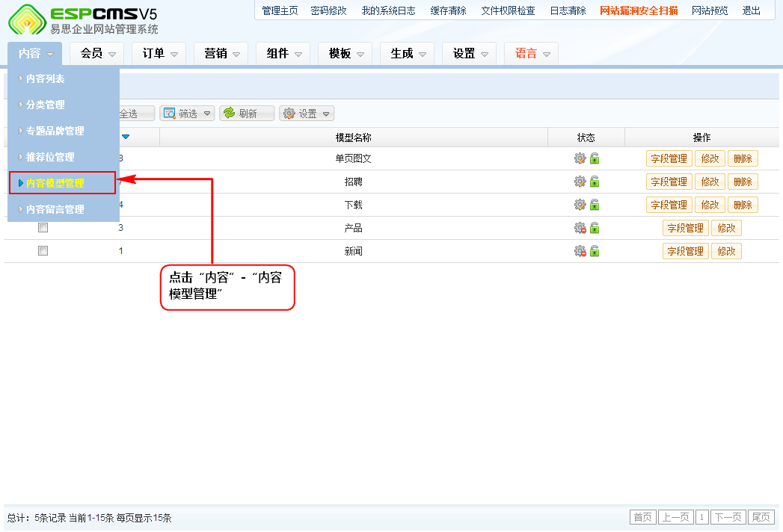Click 字段管理 for 招聘

tap(669, 182)
